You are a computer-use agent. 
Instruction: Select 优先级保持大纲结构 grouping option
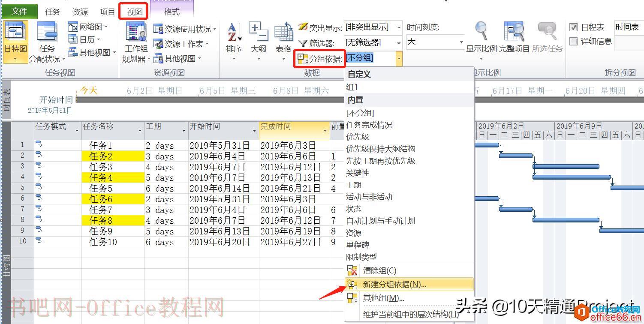(409, 149)
